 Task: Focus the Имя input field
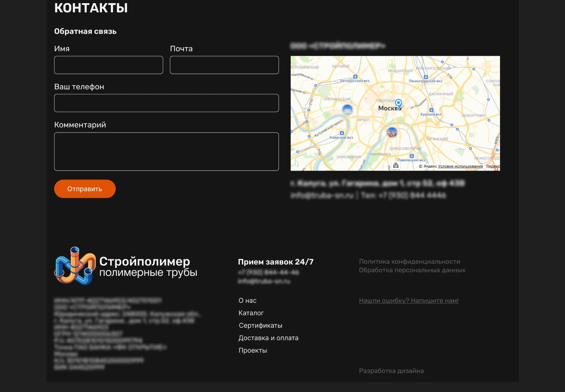pyautogui.click(x=109, y=65)
